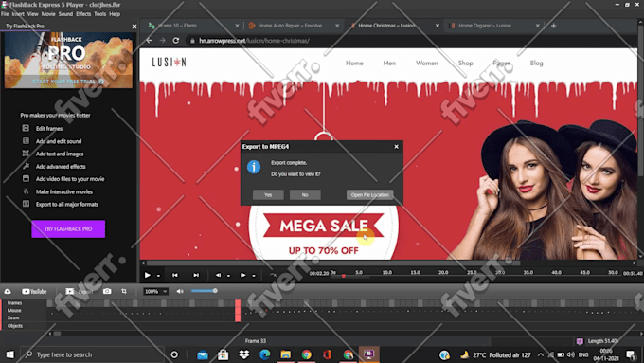
Task: Open the Movie menu
Action: pos(48,14)
